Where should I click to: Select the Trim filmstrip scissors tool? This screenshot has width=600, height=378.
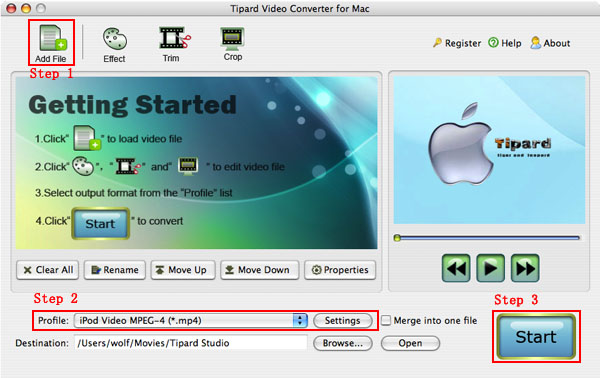tap(174, 44)
